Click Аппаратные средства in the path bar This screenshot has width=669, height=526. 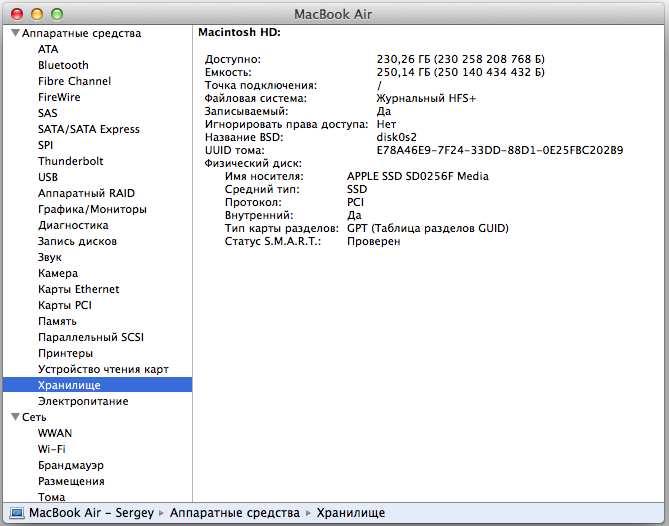point(235,512)
